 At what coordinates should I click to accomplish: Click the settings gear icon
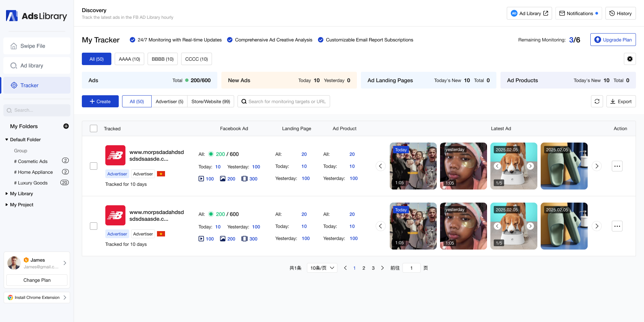pyautogui.click(x=630, y=59)
